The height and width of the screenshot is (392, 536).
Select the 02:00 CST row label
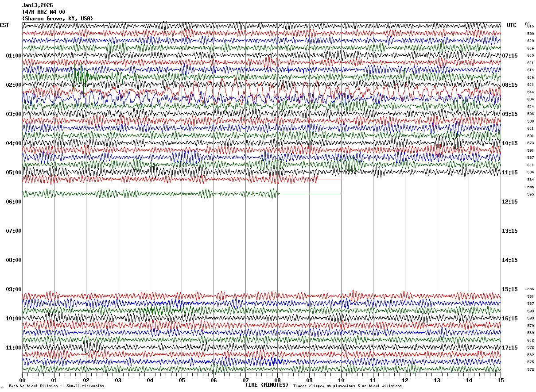click(14, 85)
